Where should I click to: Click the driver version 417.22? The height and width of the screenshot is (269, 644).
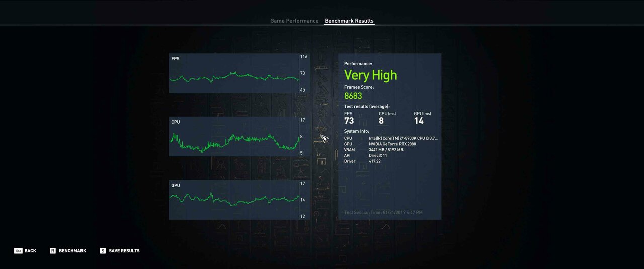[x=375, y=161]
